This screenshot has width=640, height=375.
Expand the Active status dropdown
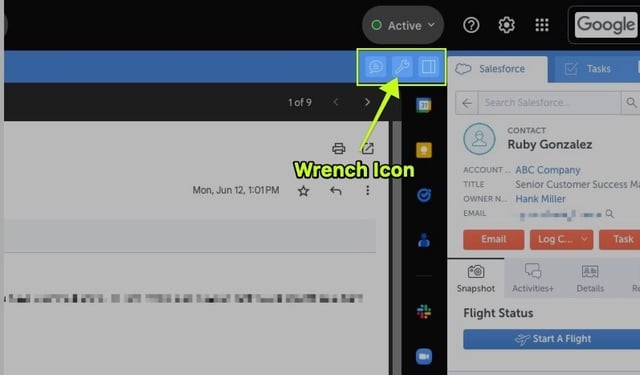click(403, 25)
